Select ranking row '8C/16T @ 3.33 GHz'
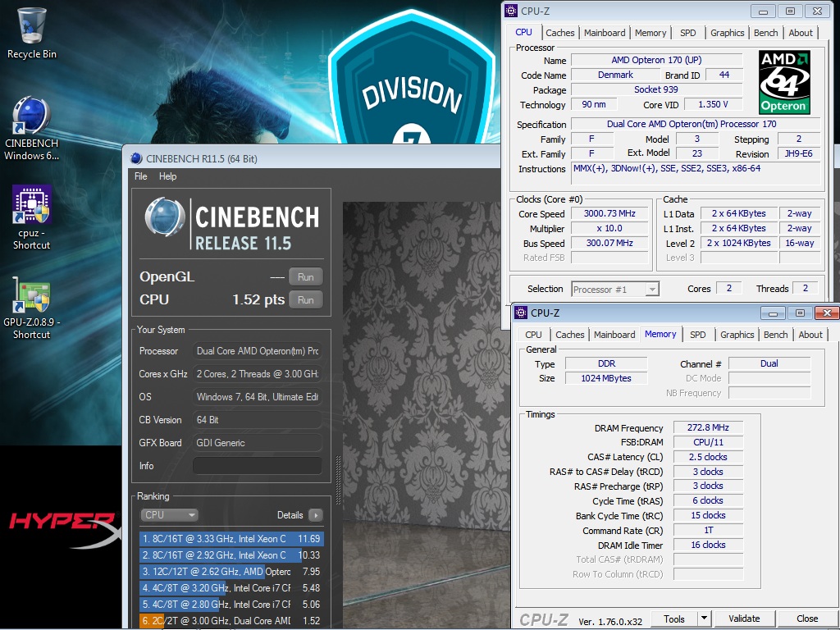This screenshot has height=630, width=840. pos(231,539)
